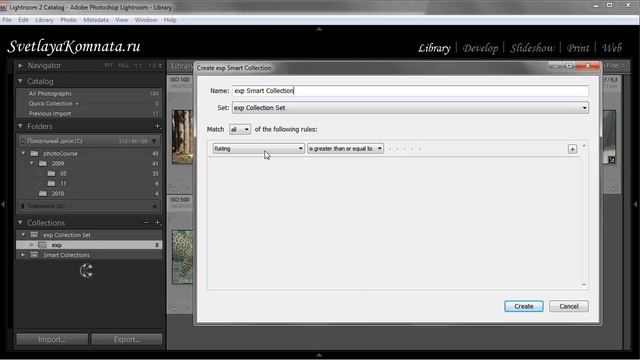This screenshot has height=360, width=640.
Task: Collapse the 2009 folder
Action: 32,163
